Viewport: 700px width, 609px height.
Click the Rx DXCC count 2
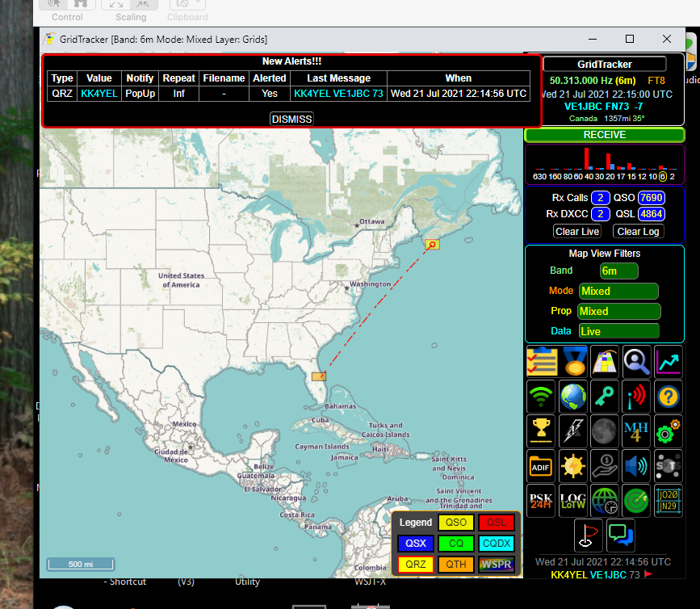[601, 214]
